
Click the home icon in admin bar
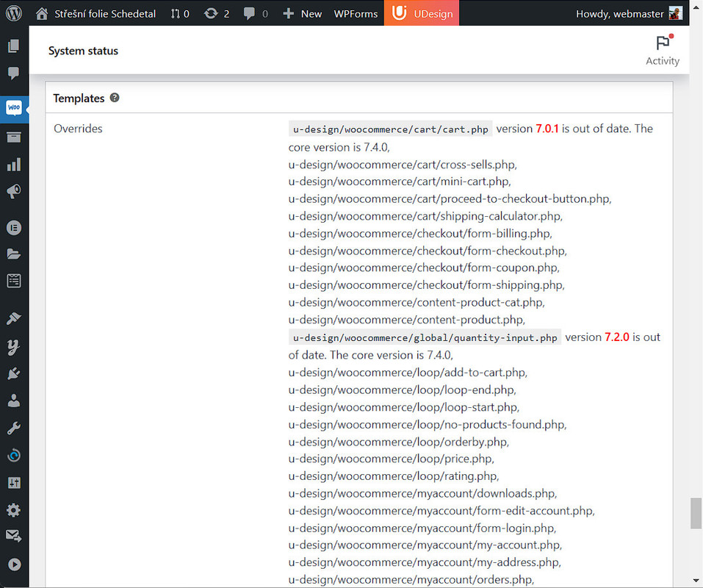pyautogui.click(x=42, y=13)
